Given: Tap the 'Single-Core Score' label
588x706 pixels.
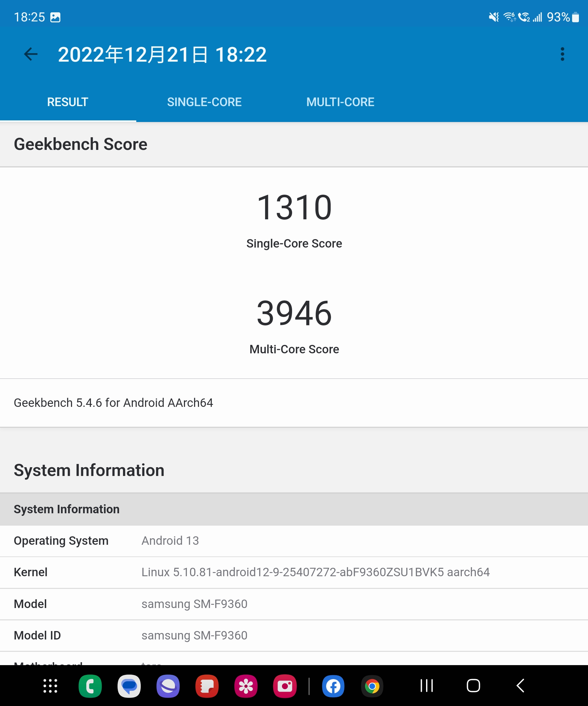Looking at the screenshot, I should pos(294,243).
